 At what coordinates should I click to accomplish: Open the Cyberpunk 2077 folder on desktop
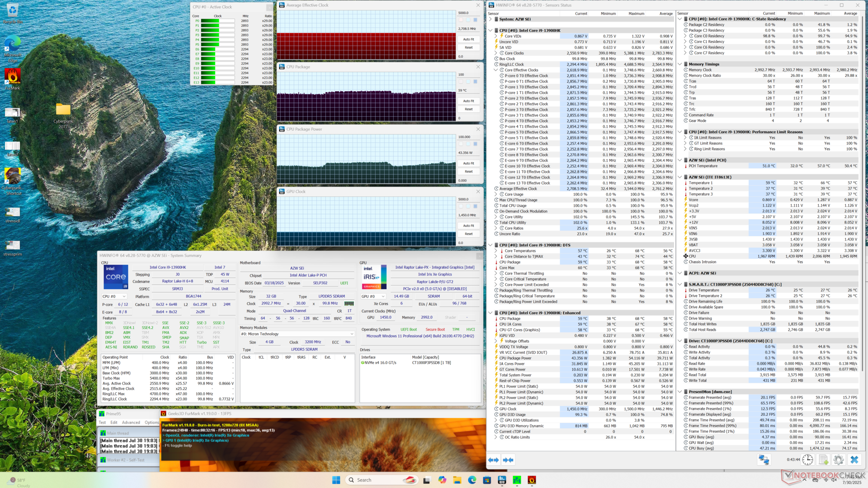point(63,116)
